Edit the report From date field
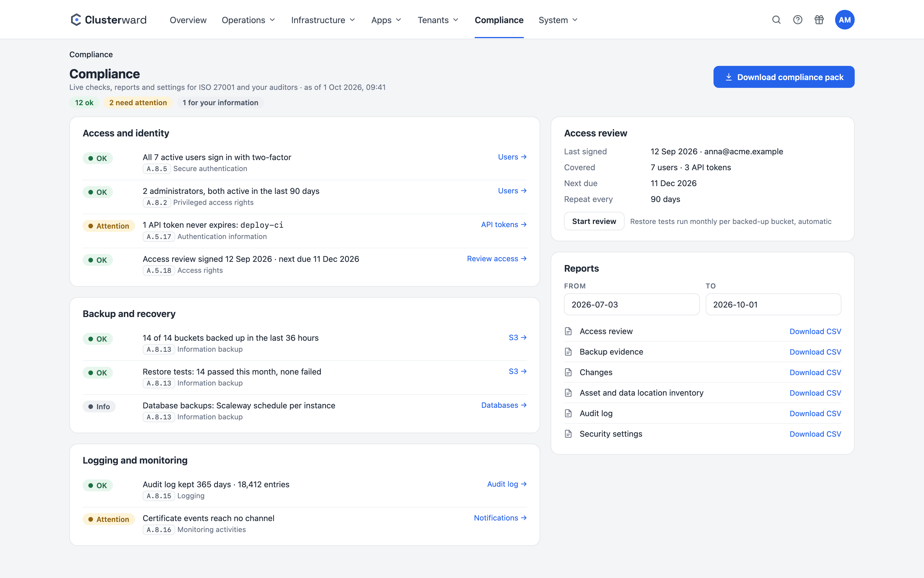This screenshot has height=578, width=924. (x=632, y=305)
